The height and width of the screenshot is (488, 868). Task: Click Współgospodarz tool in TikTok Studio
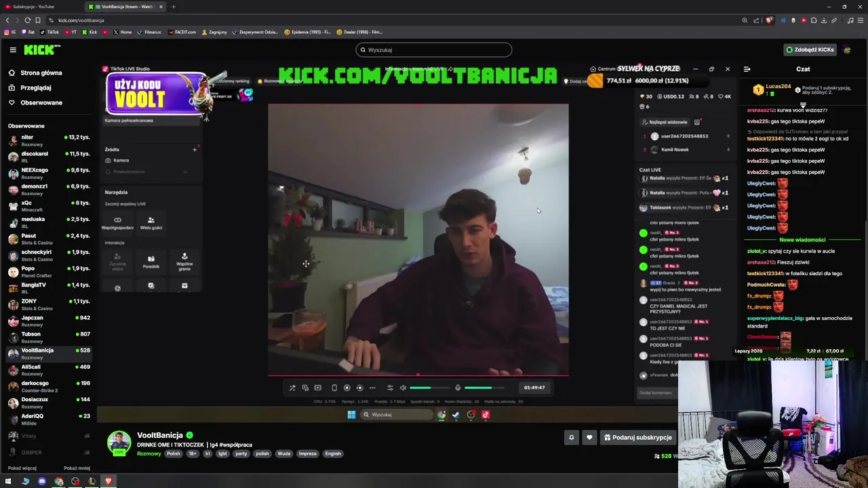pyautogui.click(x=117, y=223)
